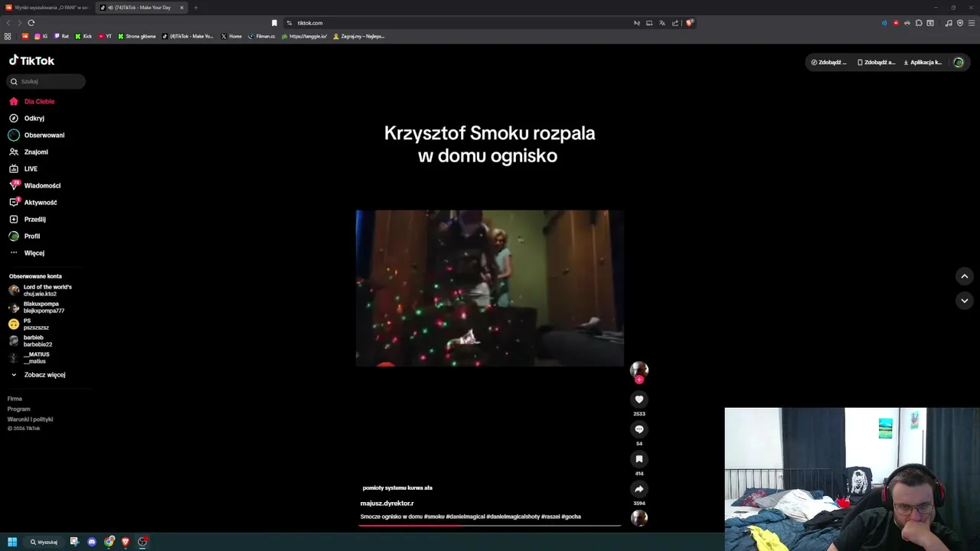The width and height of the screenshot is (980, 551).
Task: Open Wiadomości messages
Action: [x=34, y=185]
